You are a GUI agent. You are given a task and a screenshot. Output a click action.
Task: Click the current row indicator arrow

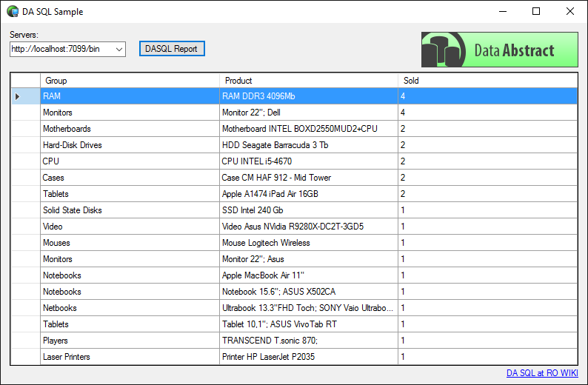click(18, 96)
